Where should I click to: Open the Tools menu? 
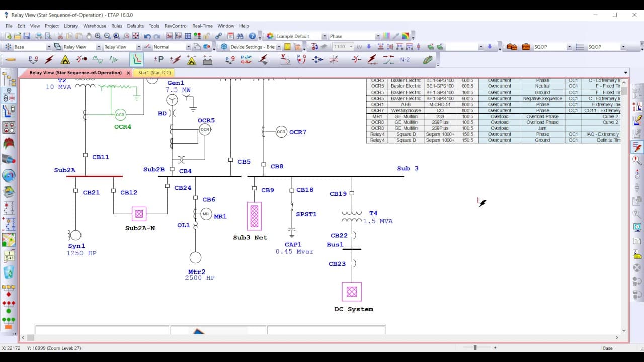click(154, 26)
